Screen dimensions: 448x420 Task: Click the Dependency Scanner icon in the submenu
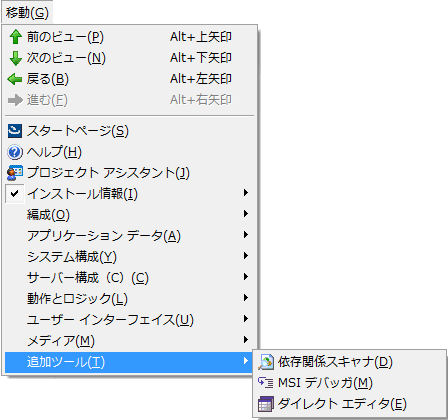[x=266, y=362]
